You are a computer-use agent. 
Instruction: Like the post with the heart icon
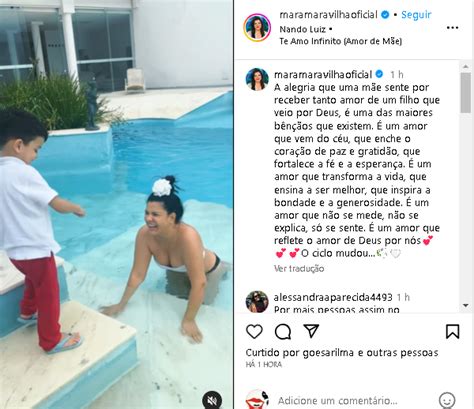point(254,331)
